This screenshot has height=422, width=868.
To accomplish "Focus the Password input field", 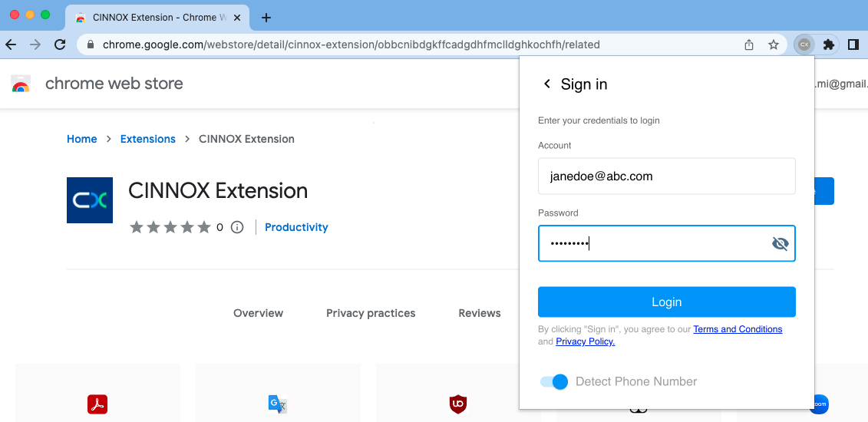I will 666,243.
